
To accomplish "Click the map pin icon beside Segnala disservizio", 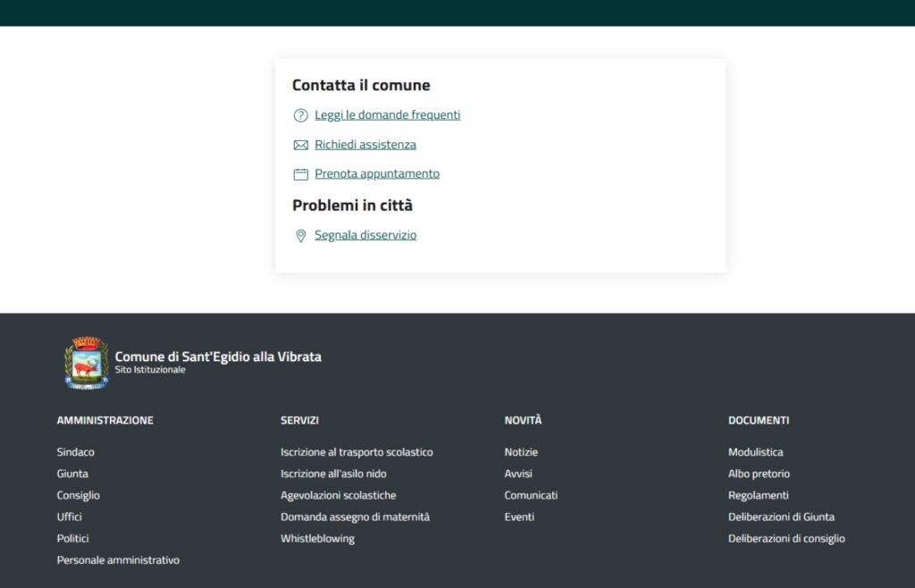I will (x=300, y=236).
